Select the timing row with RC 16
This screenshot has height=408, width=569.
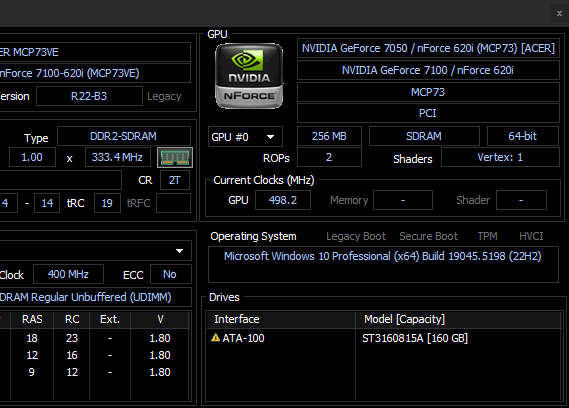pyautogui.click(x=94, y=355)
